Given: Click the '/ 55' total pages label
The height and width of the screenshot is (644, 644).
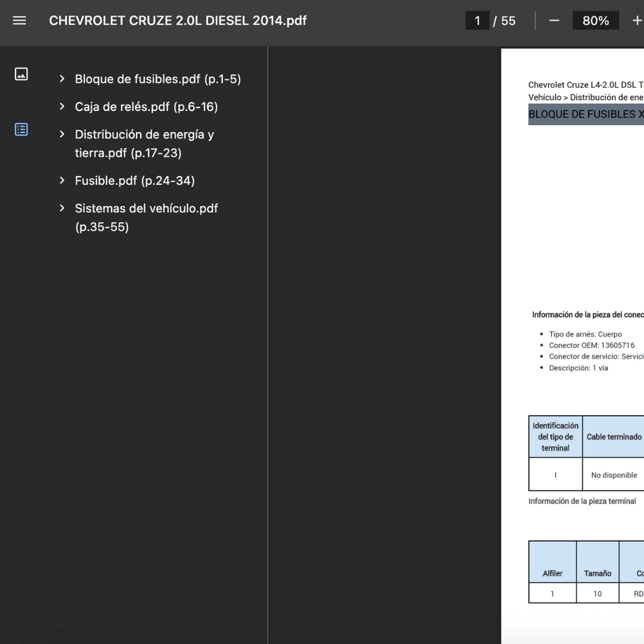Looking at the screenshot, I should click(x=504, y=20).
